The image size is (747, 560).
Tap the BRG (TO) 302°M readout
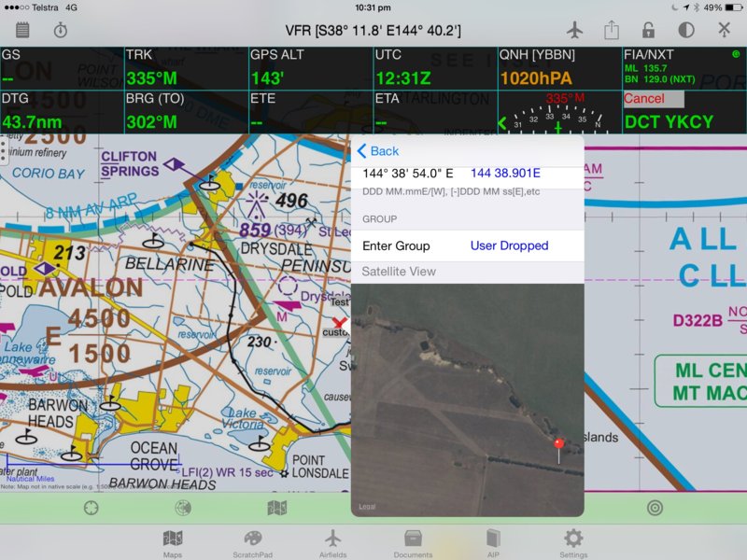coord(186,112)
